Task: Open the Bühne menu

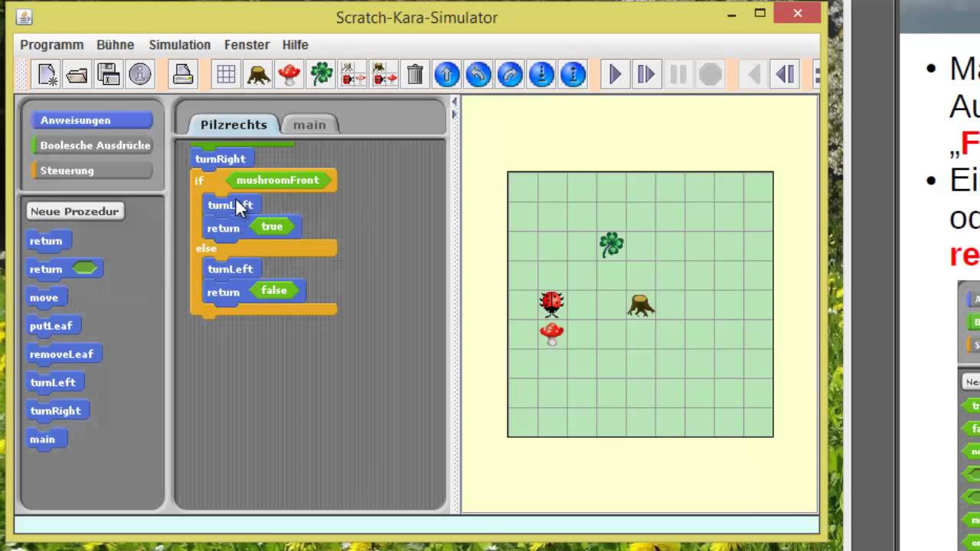Action: 116,44
